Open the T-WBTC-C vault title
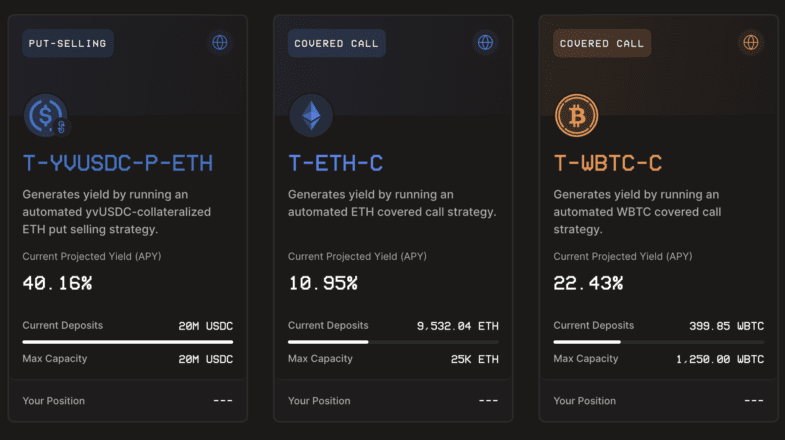 (x=608, y=163)
